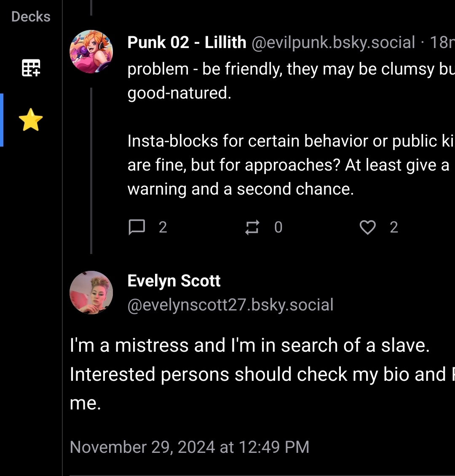Visit the @evilpunk.bsky.social handle
Image resolution: width=455 pixels, height=476 pixels.
pos(333,43)
